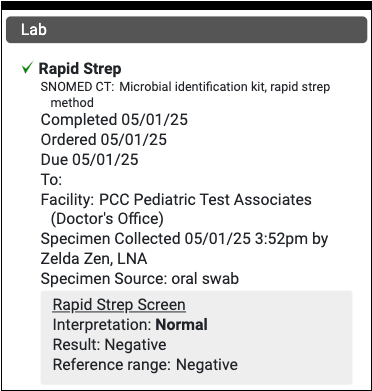Click the Rapid Strep order title
Image resolution: width=372 pixels, height=391 pixels.
80,69
